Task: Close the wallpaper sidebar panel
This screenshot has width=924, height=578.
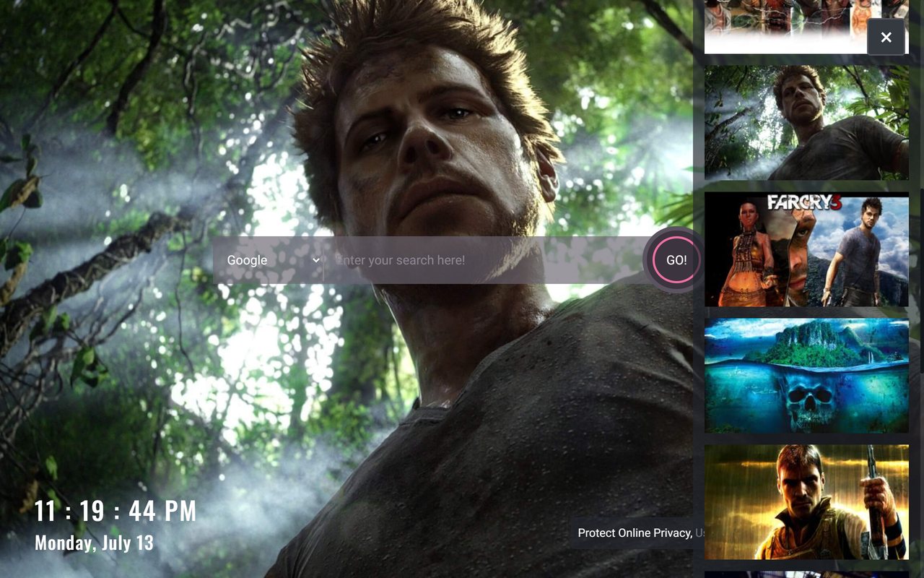Action: [886, 37]
